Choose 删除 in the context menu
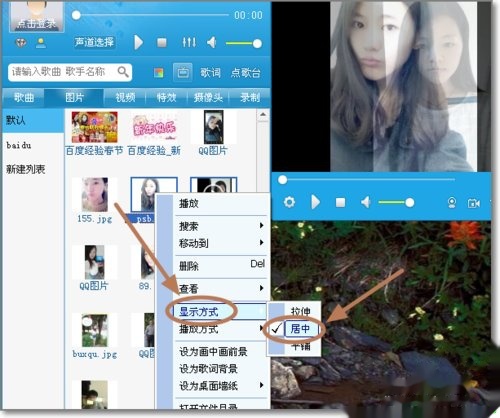This screenshot has height=418, width=500. click(221, 266)
